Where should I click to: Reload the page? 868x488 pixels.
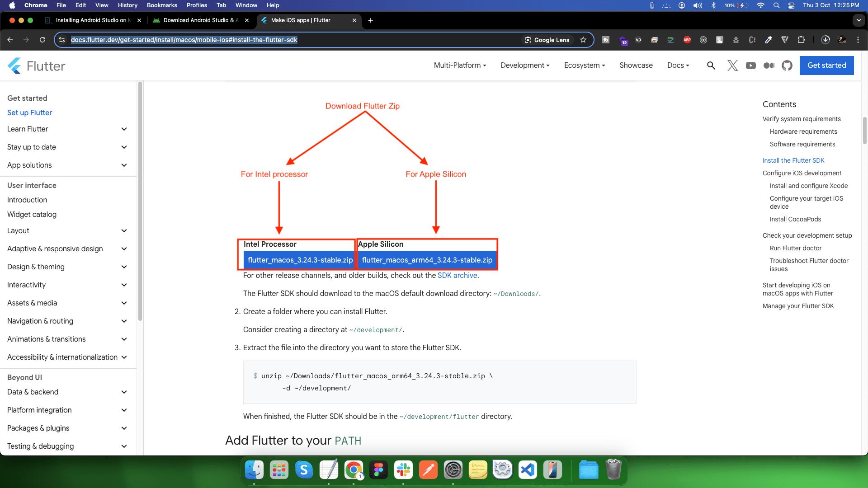42,40
